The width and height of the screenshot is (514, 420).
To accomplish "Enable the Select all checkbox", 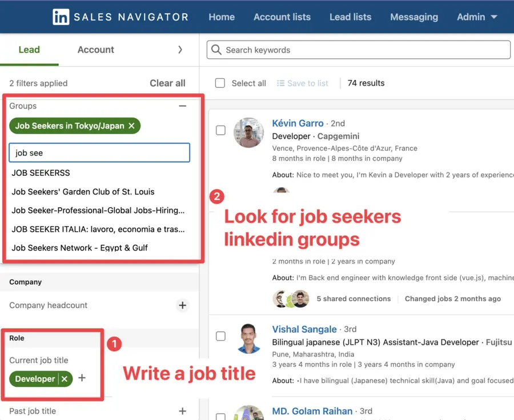I will (220, 83).
